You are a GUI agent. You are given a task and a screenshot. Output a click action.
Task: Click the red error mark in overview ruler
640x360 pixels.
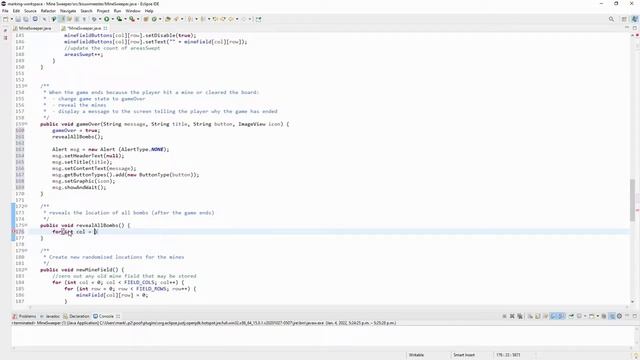click(637, 210)
